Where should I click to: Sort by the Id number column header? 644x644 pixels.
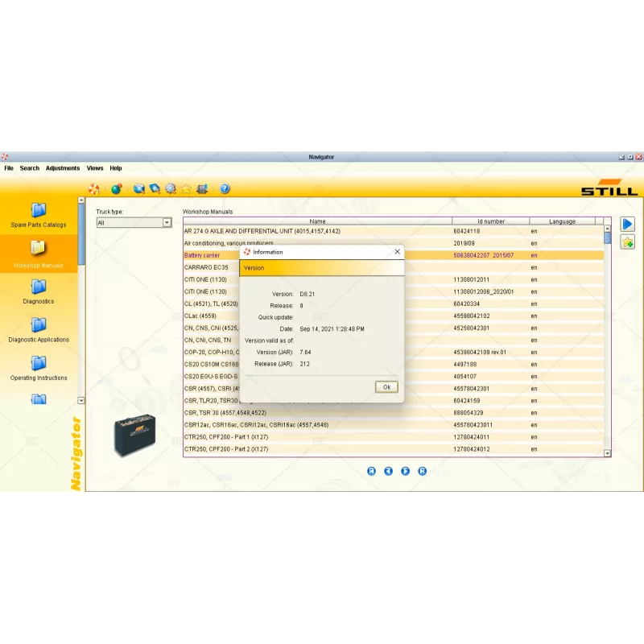490,221
